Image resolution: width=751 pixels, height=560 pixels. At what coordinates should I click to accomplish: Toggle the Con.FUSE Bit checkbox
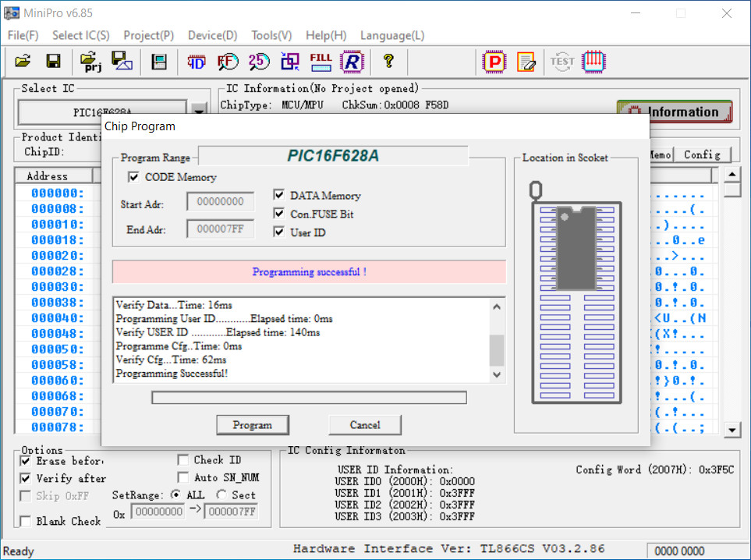(x=278, y=213)
